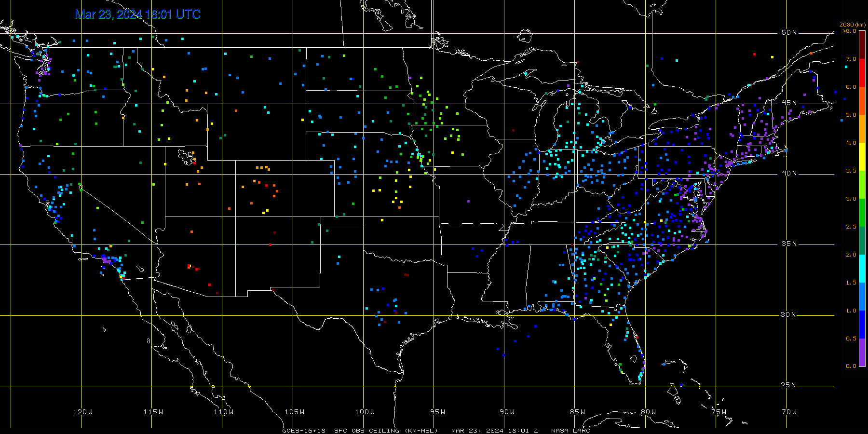Click the '90W' longitude label
The image size is (868, 434).
pyautogui.click(x=507, y=412)
